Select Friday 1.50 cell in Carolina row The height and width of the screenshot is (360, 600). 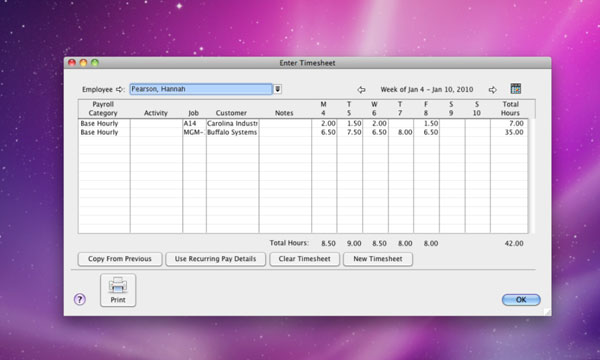tap(427, 123)
